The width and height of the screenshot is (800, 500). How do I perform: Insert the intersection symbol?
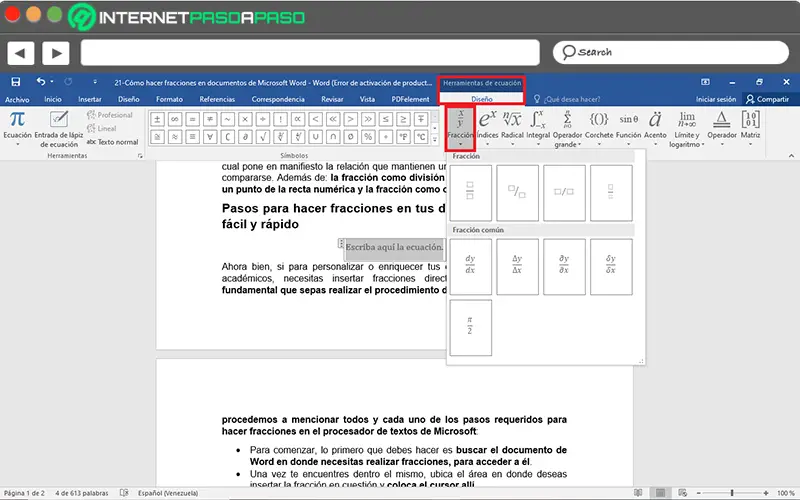(333, 137)
